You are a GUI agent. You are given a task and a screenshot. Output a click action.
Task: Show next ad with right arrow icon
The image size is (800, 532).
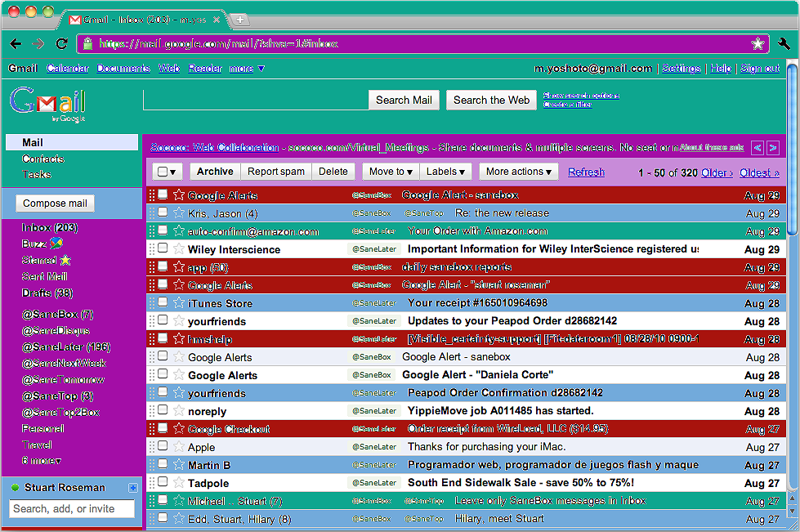click(773, 148)
